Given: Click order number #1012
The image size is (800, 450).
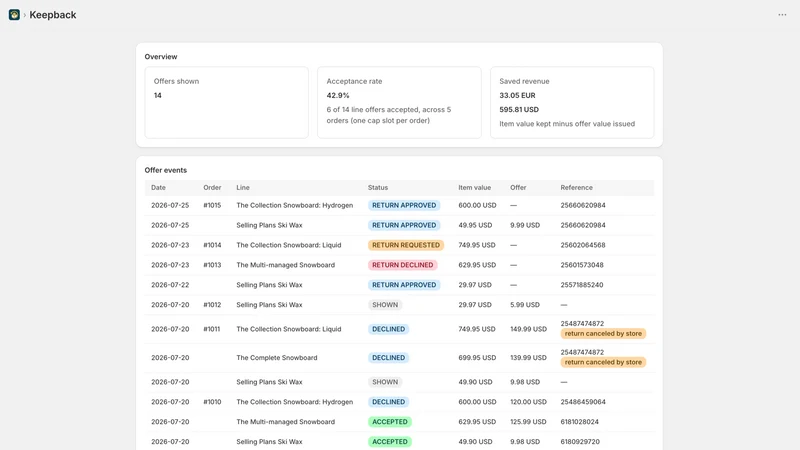Looking at the screenshot, I should (212, 305).
